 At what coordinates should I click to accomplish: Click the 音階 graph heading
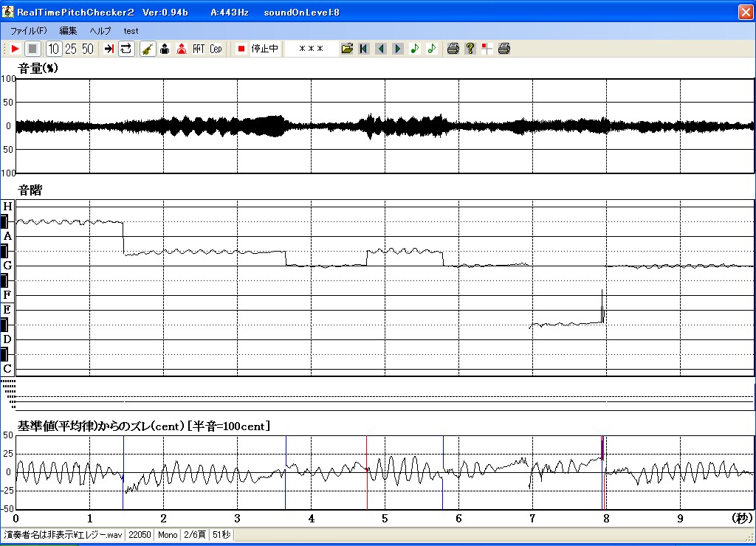click(x=30, y=190)
